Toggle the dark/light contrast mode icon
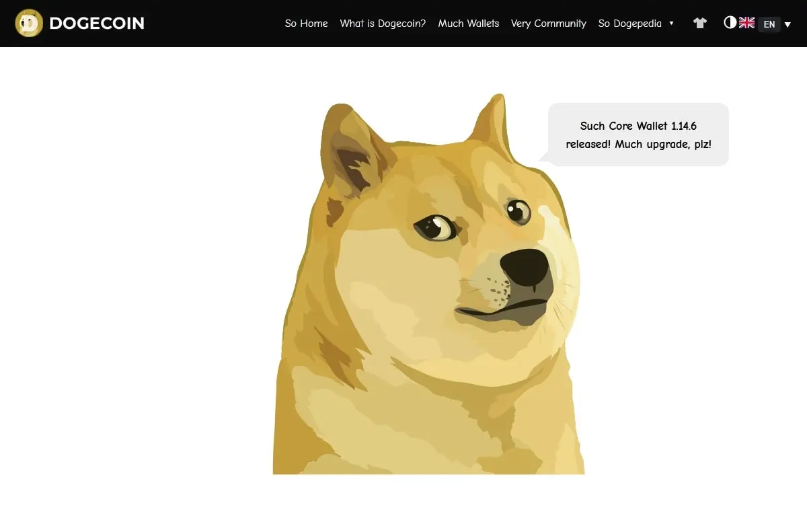 tap(730, 22)
